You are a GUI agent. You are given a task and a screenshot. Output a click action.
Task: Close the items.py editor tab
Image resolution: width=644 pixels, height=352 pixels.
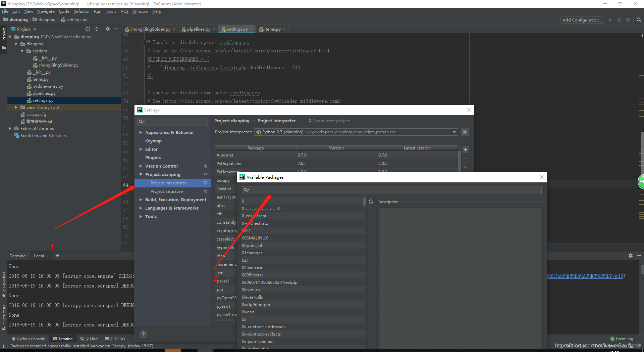284,29
